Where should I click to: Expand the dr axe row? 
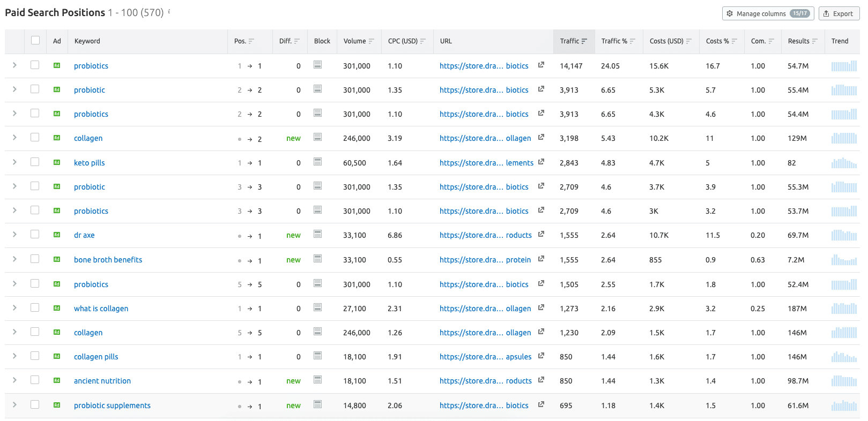pyautogui.click(x=14, y=234)
